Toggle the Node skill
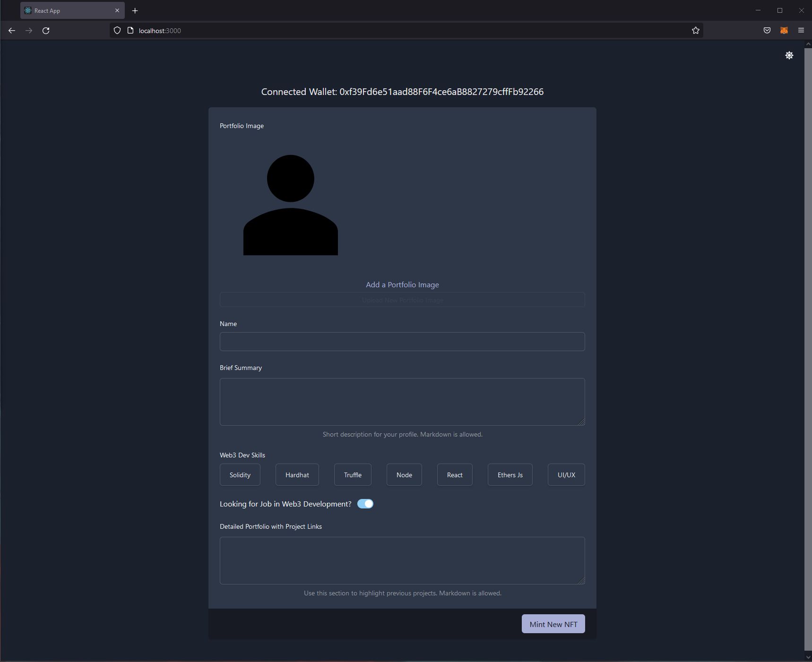Screen dimensions: 812x662 coord(404,475)
